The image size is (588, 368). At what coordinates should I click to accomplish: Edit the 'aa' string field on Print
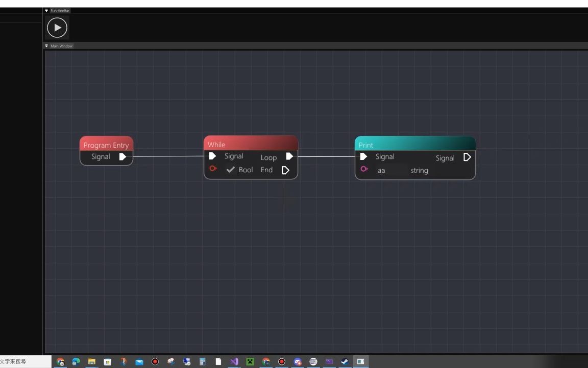point(391,171)
